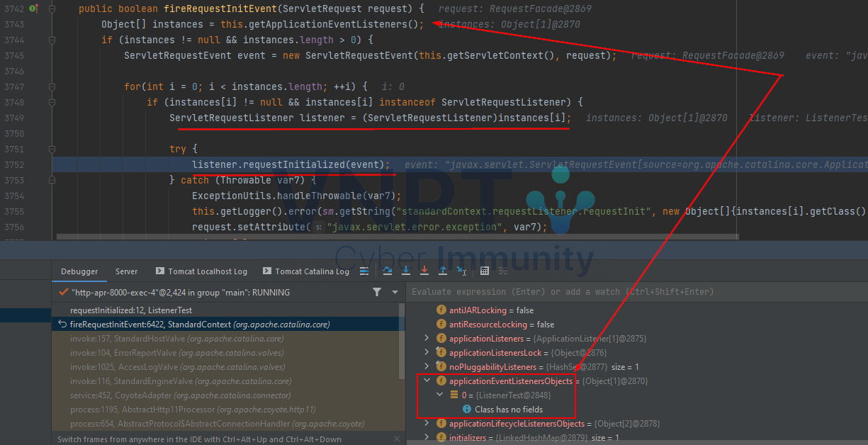Click the Evaluate expression input field

tap(636, 292)
